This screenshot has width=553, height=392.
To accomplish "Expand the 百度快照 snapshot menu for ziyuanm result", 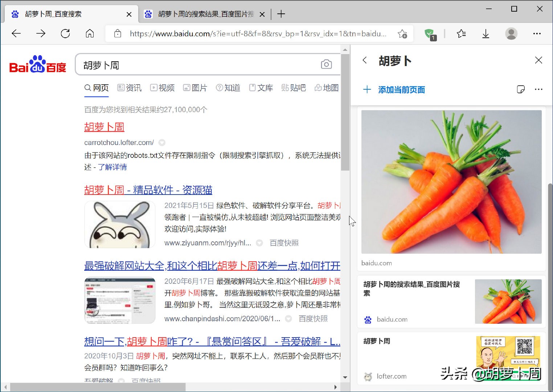I will click(x=259, y=243).
